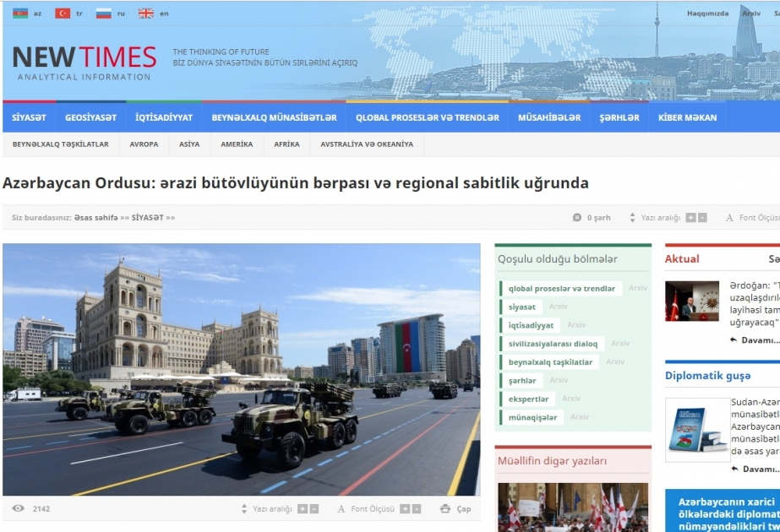Open the KİBER MƏKAN menu tab

tap(688, 118)
